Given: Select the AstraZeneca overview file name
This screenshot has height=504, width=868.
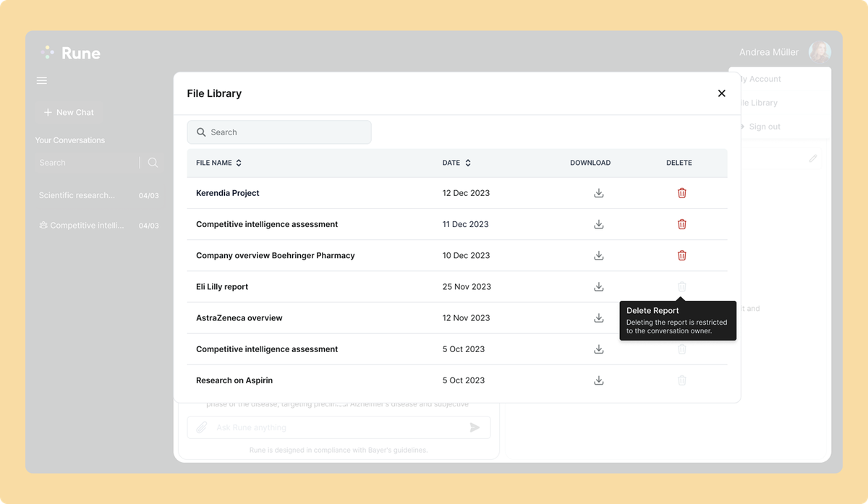Looking at the screenshot, I should click(x=239, y=317).
